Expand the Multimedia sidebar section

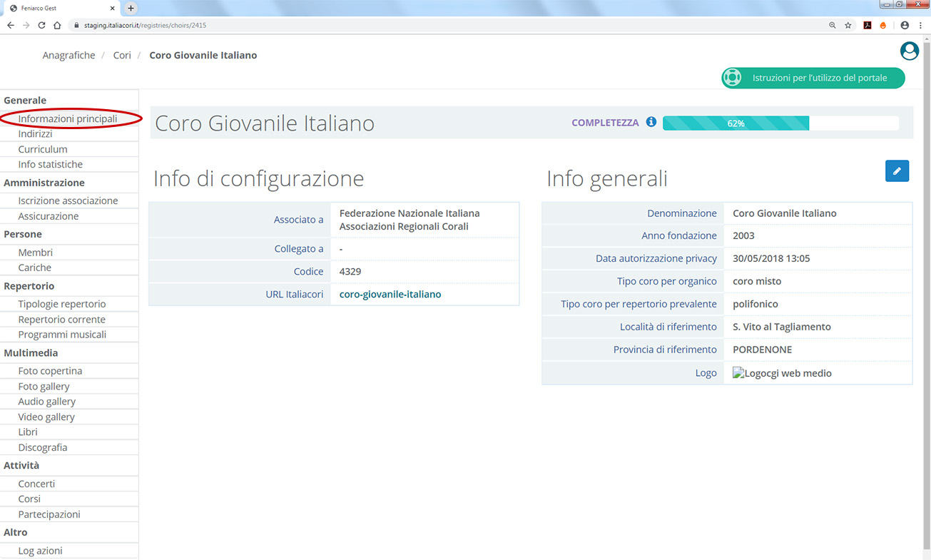point(31,352)
